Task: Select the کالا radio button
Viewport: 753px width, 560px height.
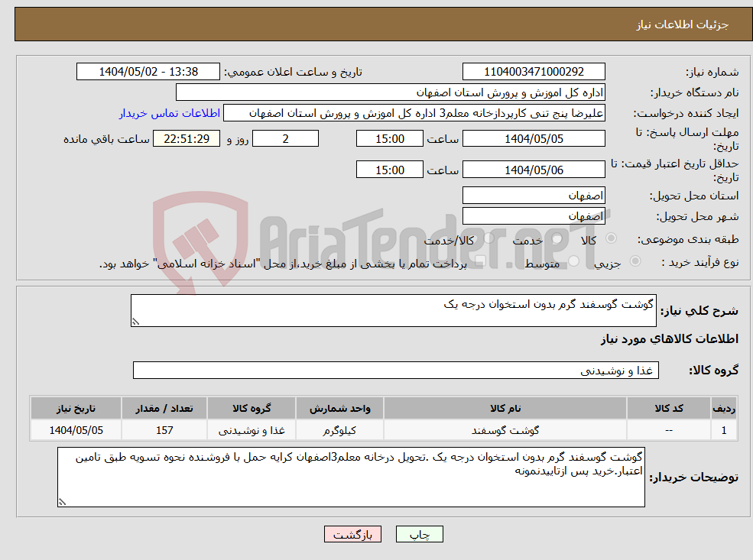Action: 610,238
